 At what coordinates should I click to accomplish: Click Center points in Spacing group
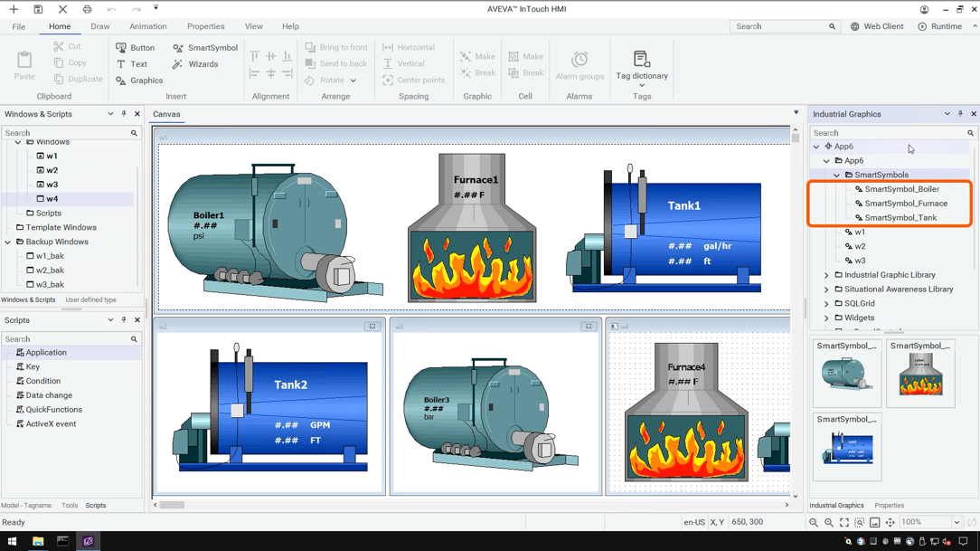coord(414,80)
